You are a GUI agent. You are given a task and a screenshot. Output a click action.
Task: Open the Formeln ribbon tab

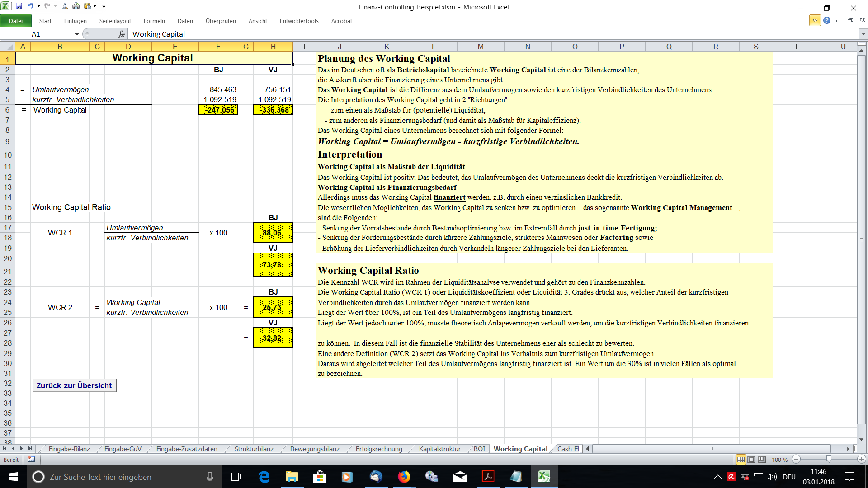tap(154, 21)
